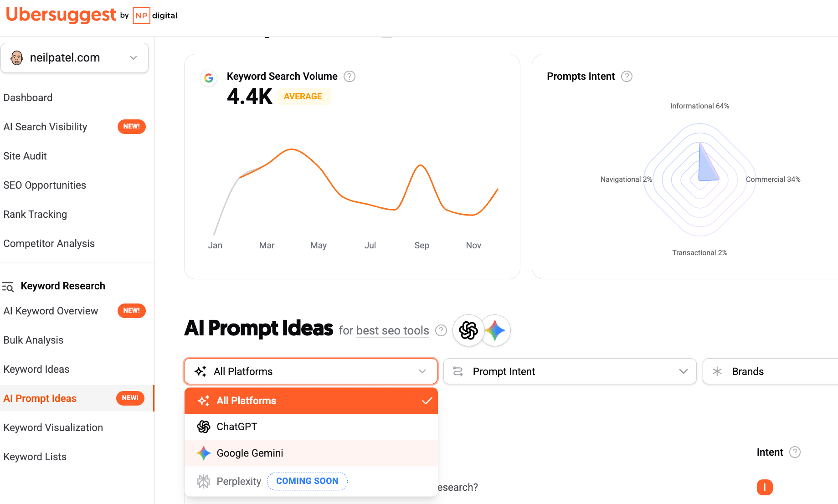Click the Google G icon on Keyword Search Volume card

[x=209, y=78]
